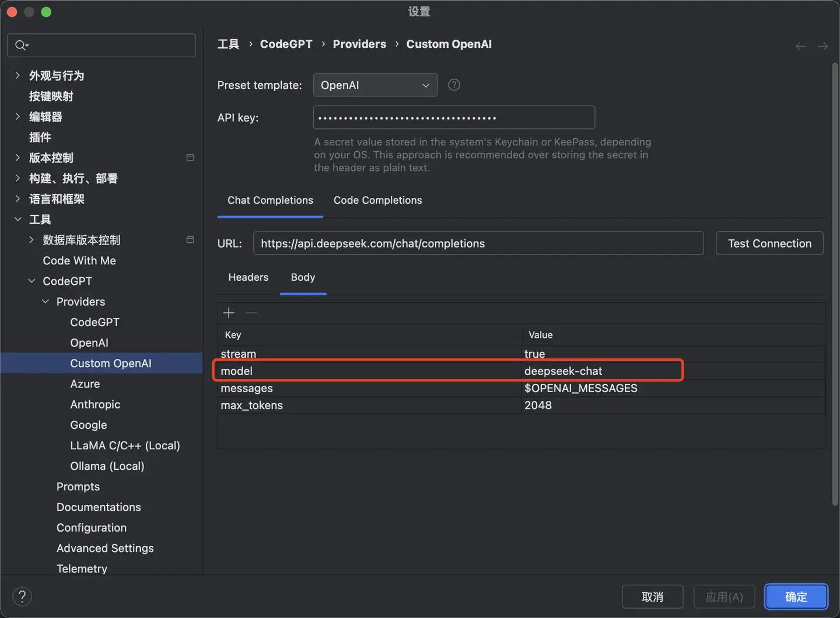Select the LLaMA C/C++ (Local) provider
The height and width of the screenshot is (618, 840).
125,446
